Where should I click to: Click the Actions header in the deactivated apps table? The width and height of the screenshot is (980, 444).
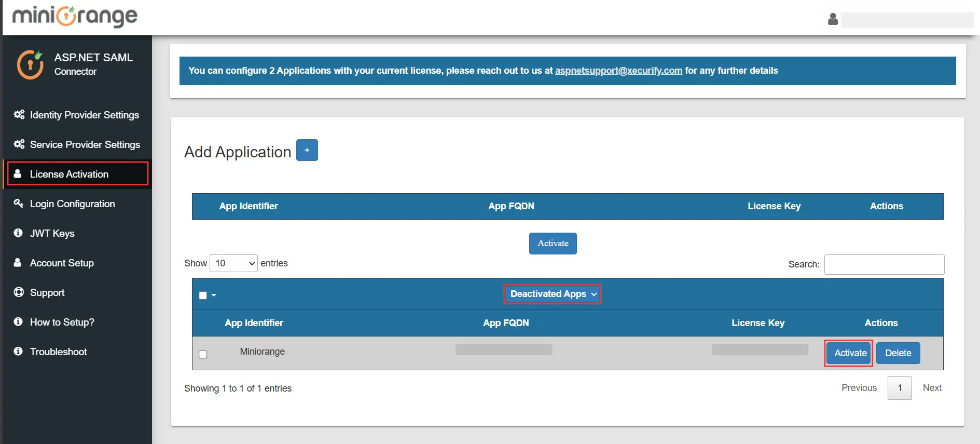[x=881, y=323]
